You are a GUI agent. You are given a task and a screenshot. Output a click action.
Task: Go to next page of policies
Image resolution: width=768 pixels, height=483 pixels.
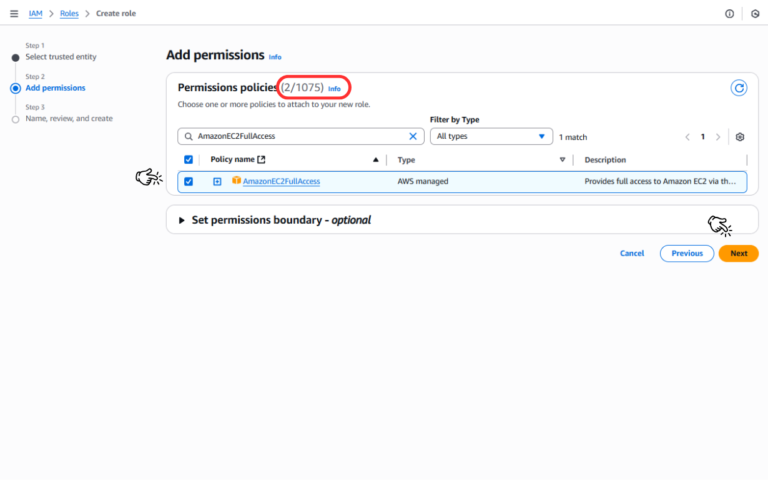[x=718, y=137]
